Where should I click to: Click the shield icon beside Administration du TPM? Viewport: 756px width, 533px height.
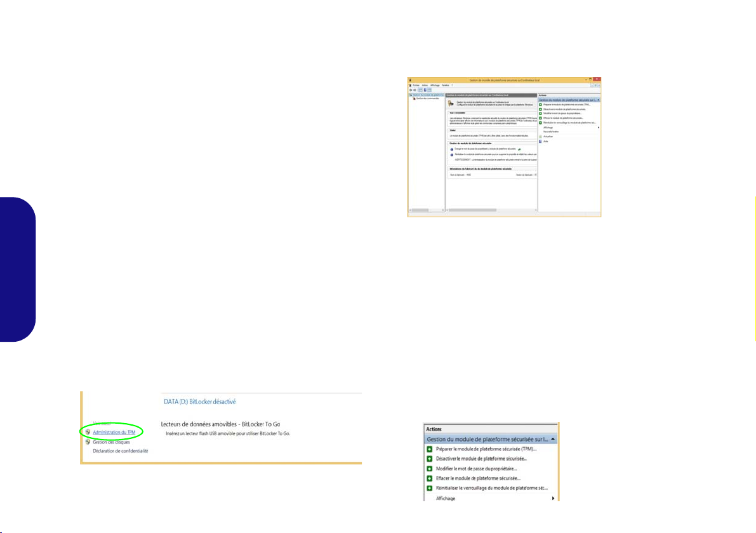88,432
